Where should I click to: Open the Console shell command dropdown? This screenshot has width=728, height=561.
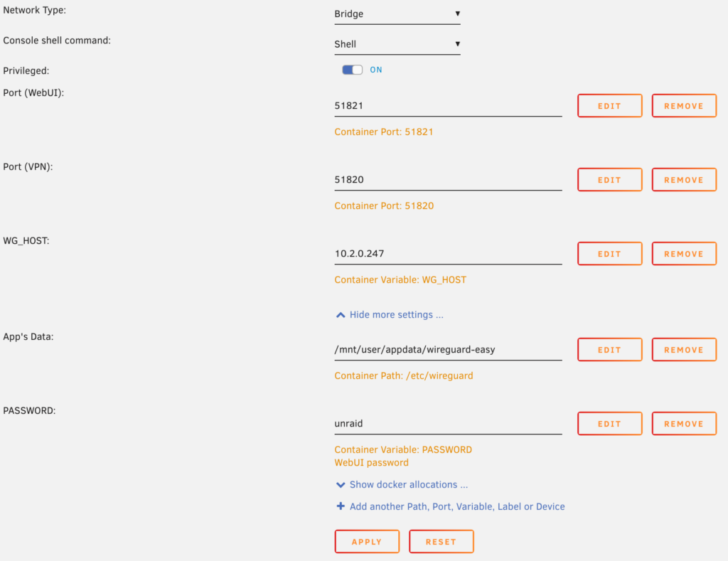pos(397,44)
